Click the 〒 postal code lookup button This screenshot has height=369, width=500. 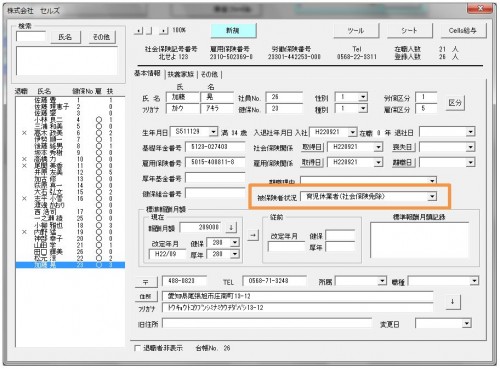(146, 282)
